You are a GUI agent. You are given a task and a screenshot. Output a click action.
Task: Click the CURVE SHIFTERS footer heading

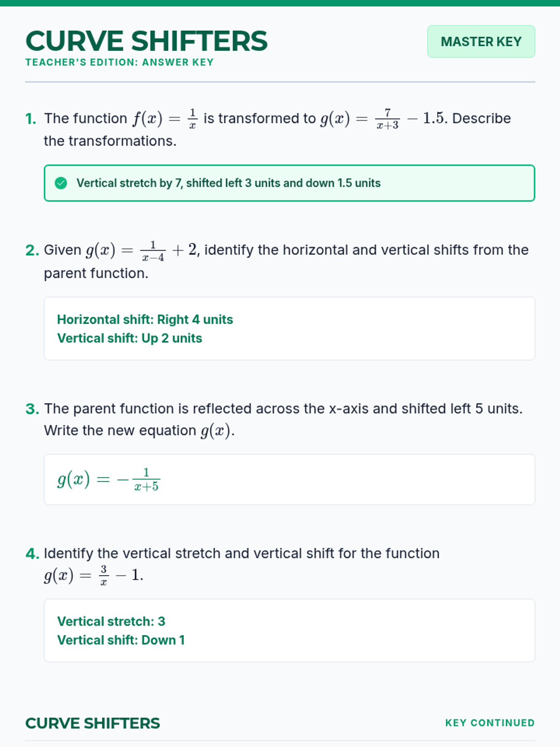[x=92, y=723]
